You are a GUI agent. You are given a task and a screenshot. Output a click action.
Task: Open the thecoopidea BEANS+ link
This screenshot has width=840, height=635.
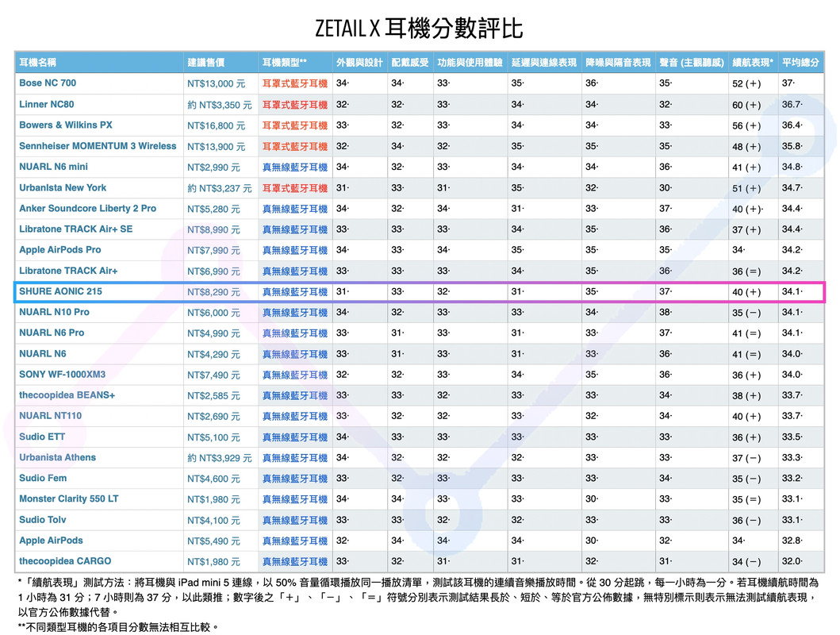pyautogui.click(x=67, y=395)
